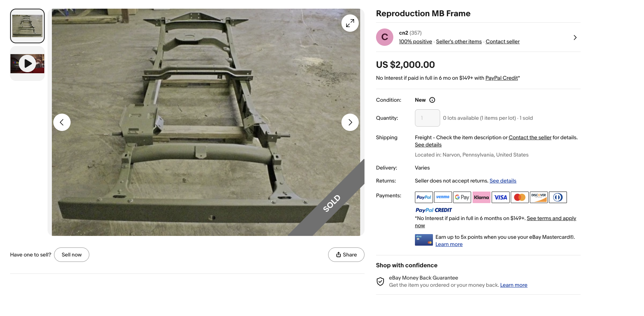
Task: Open the PayPal Credit link under price
Action: (x=501, y=78)
